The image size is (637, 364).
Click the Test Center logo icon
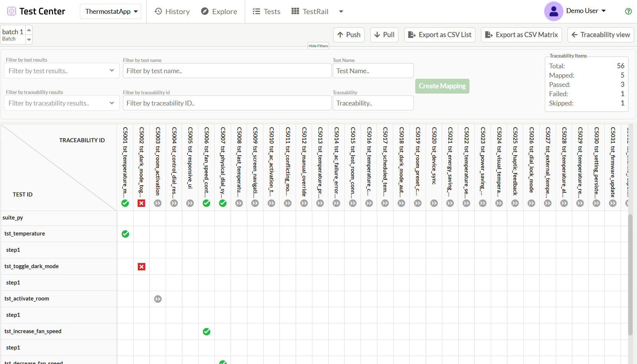pos(12,11)
